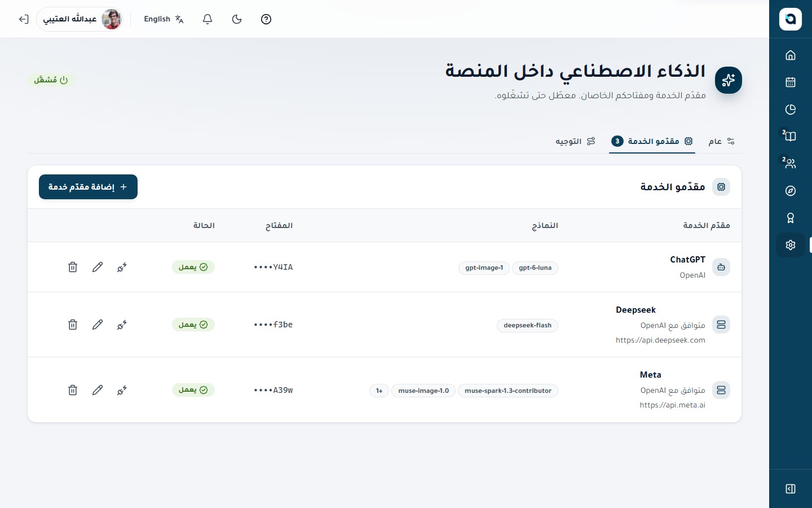The image size is (812, 508).
Task: Expand the +1 more models chip
Action: tap(379, 391)
